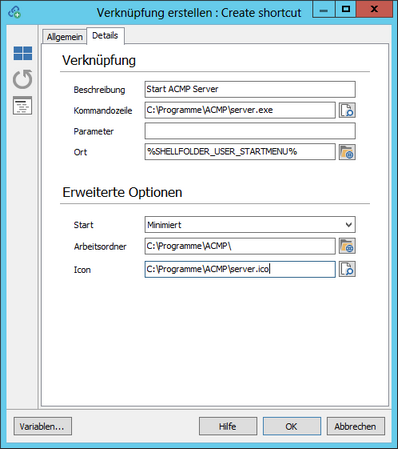Click into the Kommandozeile text field
The width and height of the screenshot is (398, 449).
(240, 110)
